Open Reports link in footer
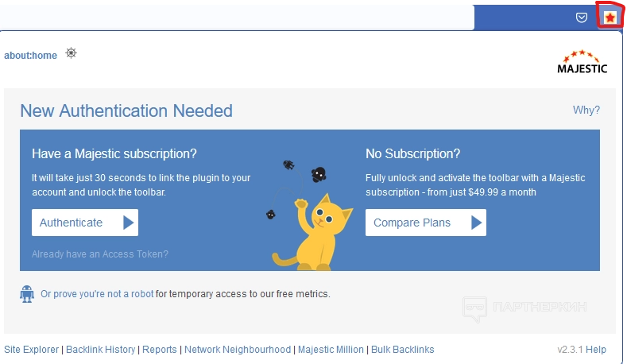This screenshot has width=627, height=364. coord(160,349)
